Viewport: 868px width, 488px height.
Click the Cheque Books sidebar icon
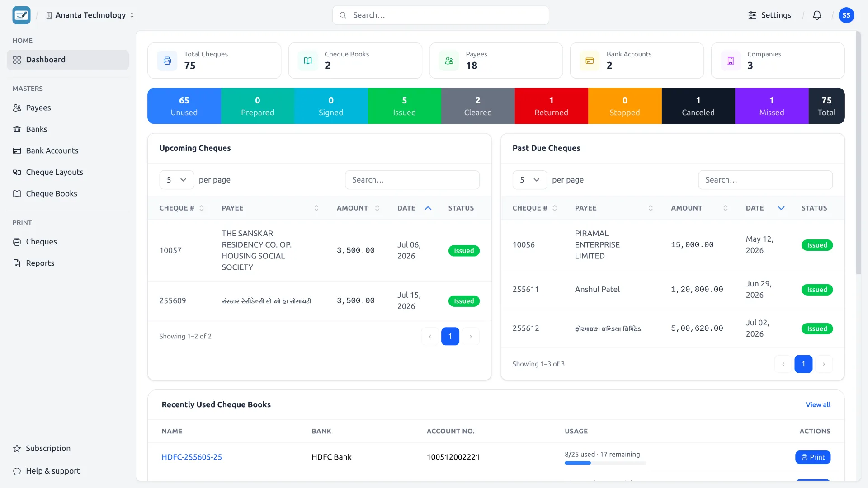(x=17, y=194)
